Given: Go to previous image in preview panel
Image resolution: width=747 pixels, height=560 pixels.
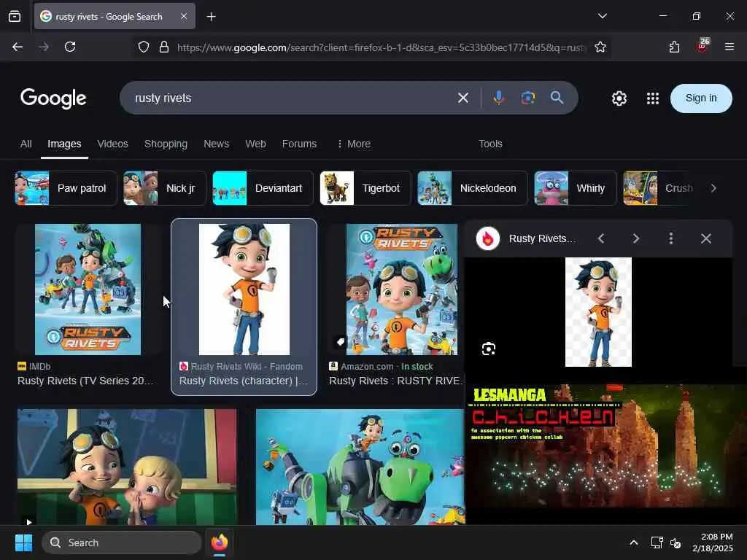Looking at the screenshot, I should [601, 238].
